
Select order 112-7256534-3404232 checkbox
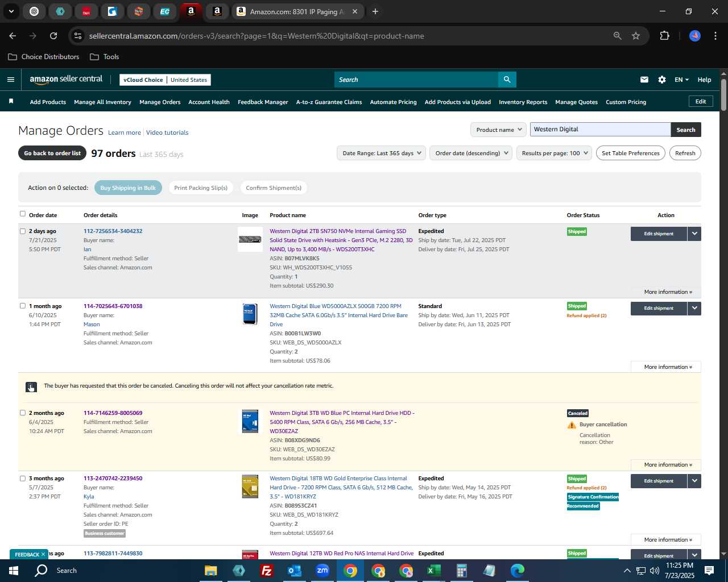23,231
